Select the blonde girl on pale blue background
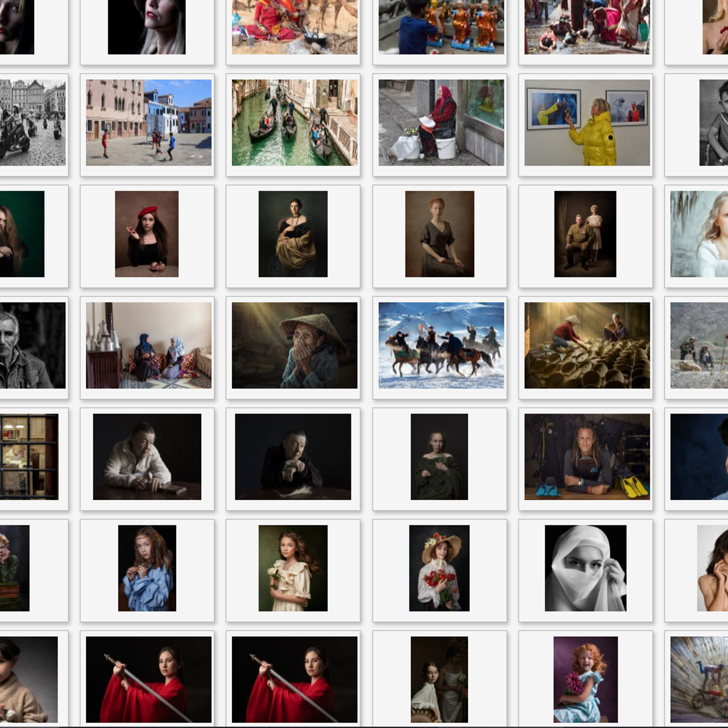The width and height of the screenshot is (728, 728). click(699, 234)
